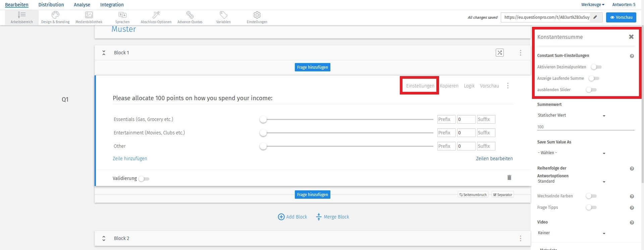Screen dimensions: 644x250
Task: Click the pencil icon to edit survey URL
Action: pyautogui.click(x=595, y=17)
